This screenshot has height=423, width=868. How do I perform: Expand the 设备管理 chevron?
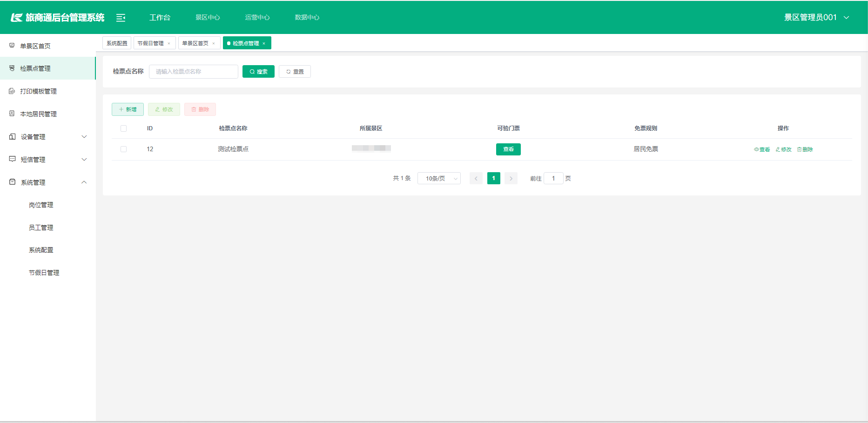coord(84,137)
